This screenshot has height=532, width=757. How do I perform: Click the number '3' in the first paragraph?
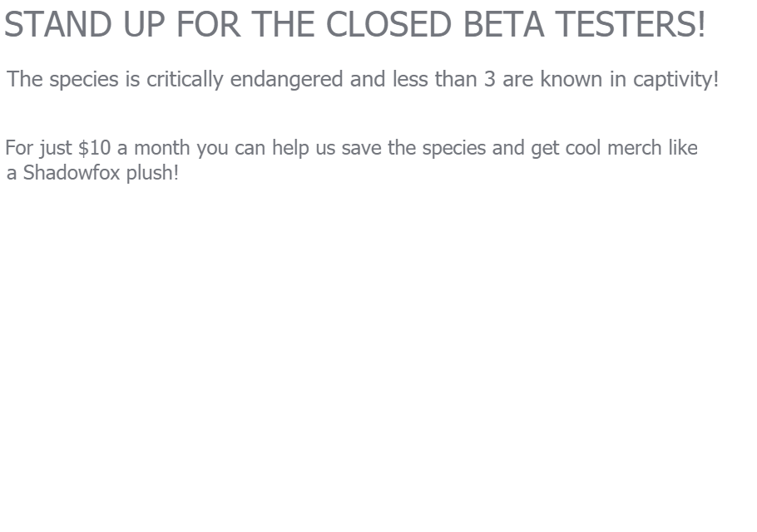pos(489,79)
